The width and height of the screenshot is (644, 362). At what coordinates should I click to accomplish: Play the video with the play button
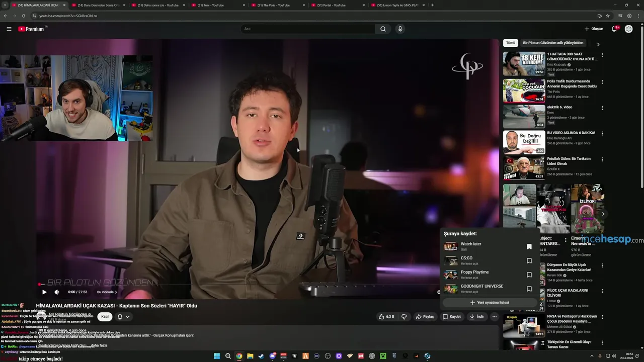(x=44, y=292)
